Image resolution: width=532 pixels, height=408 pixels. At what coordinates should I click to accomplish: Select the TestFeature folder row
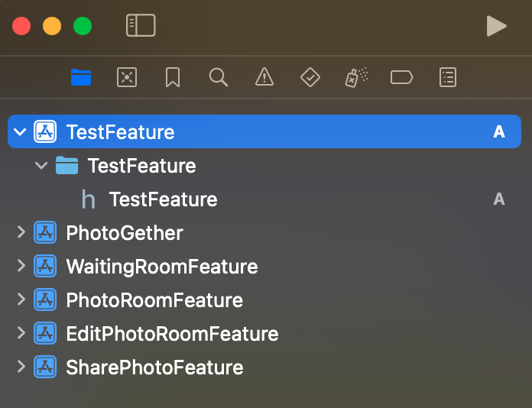(x=141, y=166)
